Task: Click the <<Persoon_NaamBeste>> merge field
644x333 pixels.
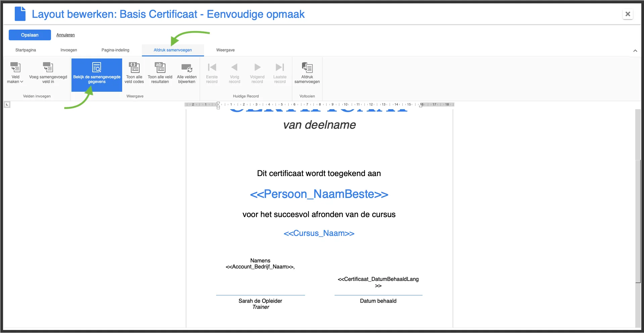Action: point(319,194)
